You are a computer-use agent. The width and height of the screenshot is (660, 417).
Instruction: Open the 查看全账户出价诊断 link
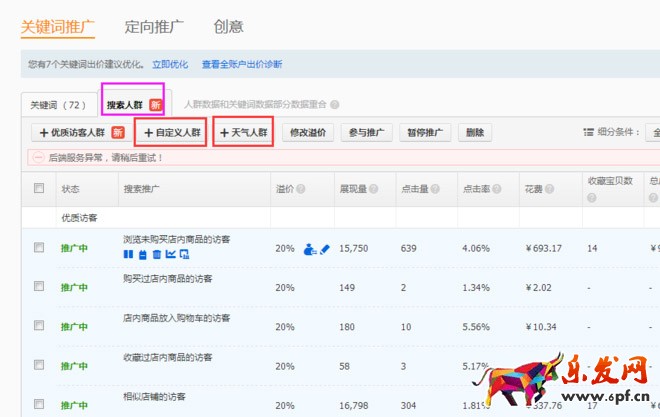tap(241, 64)
